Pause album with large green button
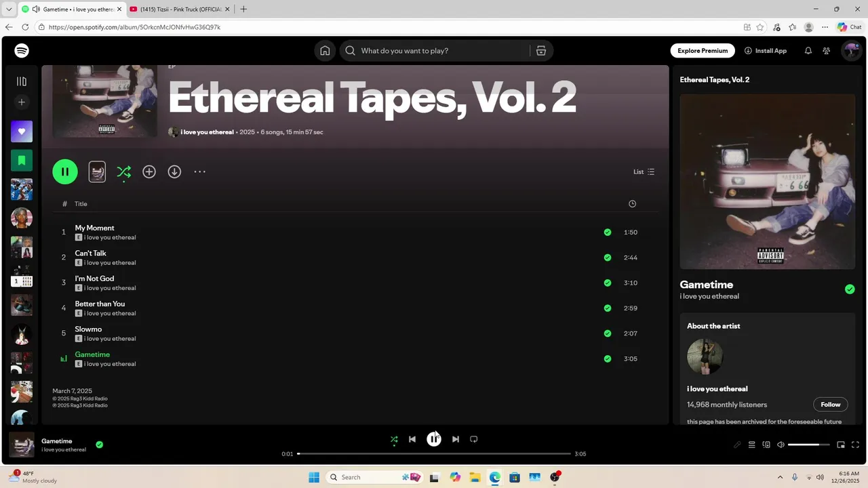The image size is (868, 488). coord(65,171)
